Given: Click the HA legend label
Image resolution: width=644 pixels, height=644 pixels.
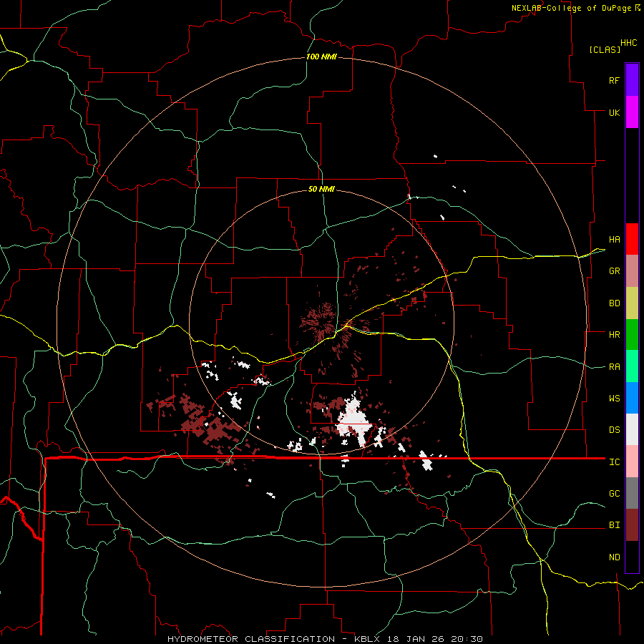Looking at the screenshot, I should [x=614, y=239].
